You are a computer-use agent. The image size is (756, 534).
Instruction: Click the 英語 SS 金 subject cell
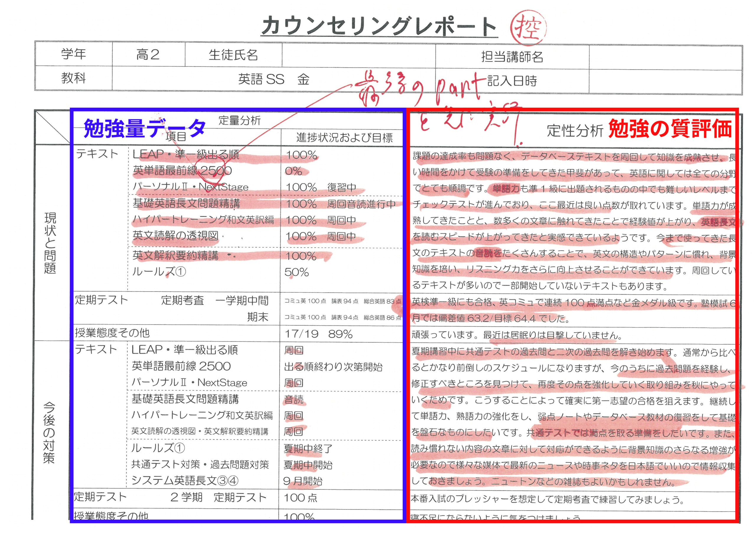273,79
